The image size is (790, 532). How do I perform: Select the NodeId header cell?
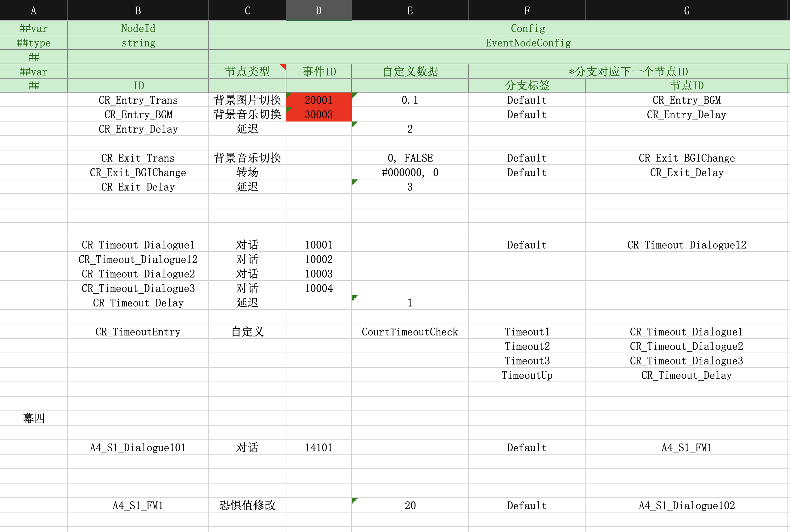tap(138, 28)
